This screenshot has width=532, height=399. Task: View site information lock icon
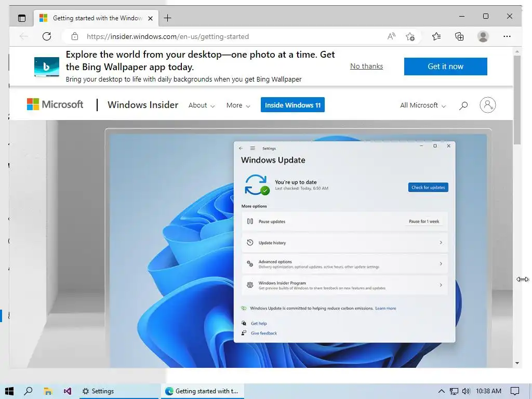point(75,36)
